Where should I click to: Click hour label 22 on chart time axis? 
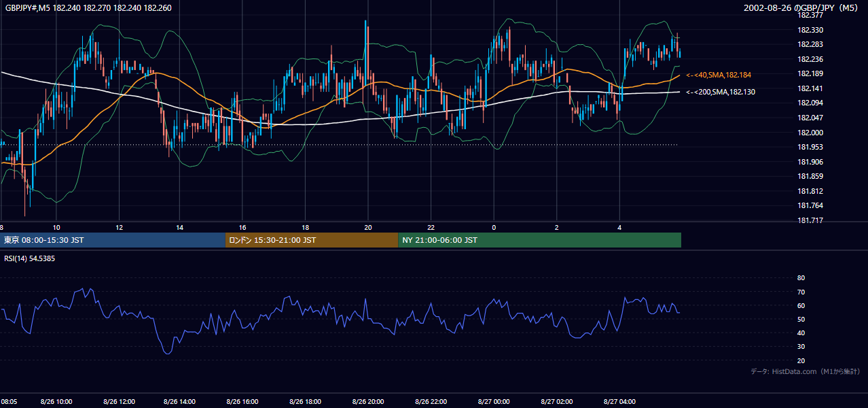[431, 228]
